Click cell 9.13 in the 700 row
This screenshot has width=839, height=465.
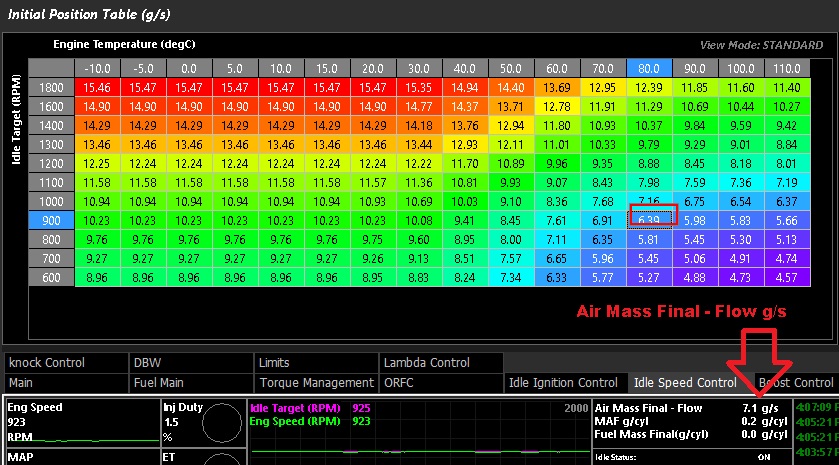click(418, 258)
